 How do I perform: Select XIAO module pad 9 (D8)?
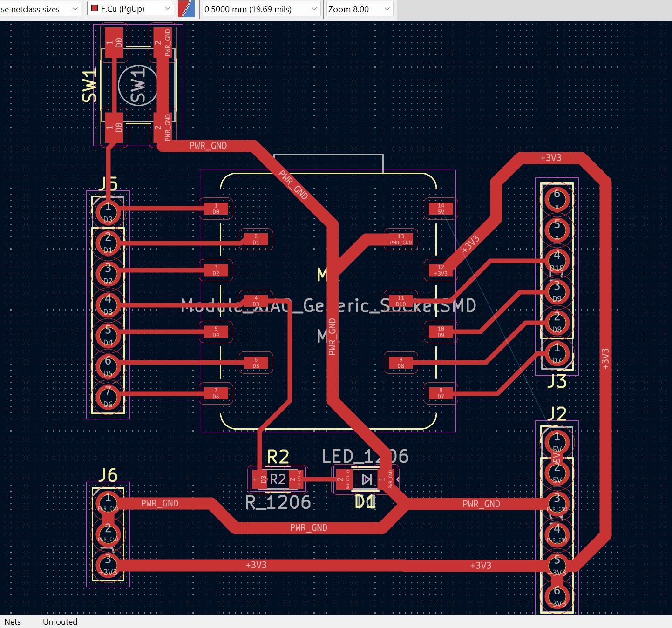point(400,363)
